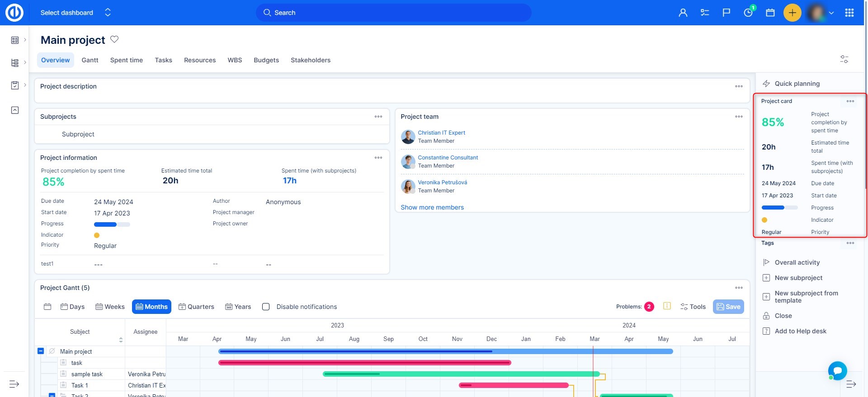The image size is (868, 397).
Task: Open page settings sliders icon
Action: pos(844,59)
